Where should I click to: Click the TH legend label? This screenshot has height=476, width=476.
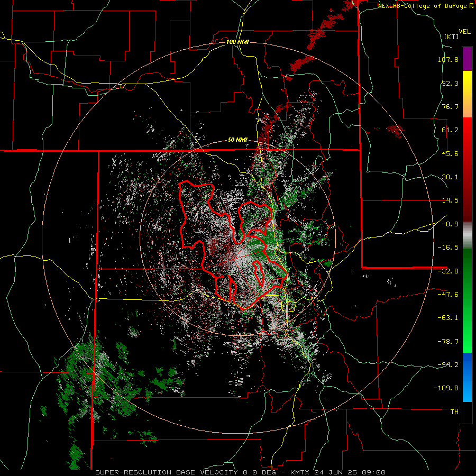(454, 412)
